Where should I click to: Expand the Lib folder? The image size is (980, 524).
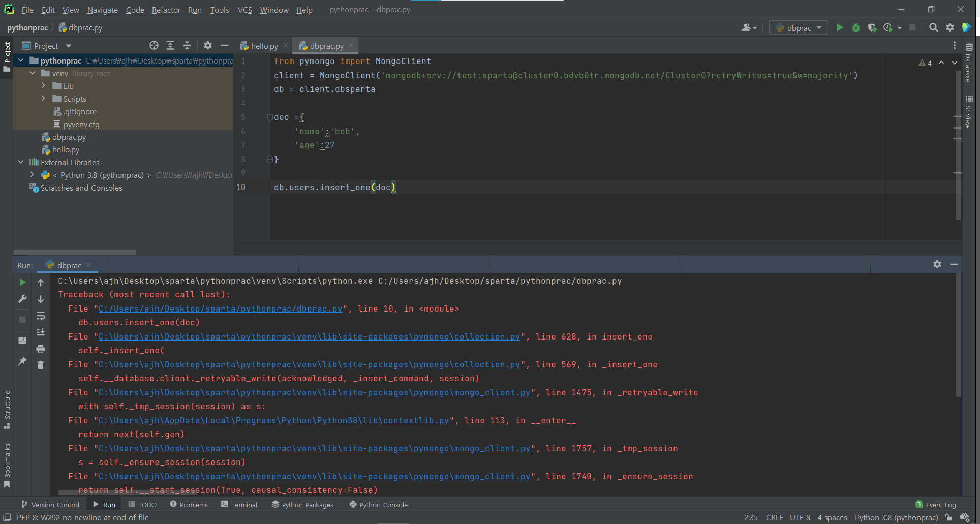click(44, 86)
